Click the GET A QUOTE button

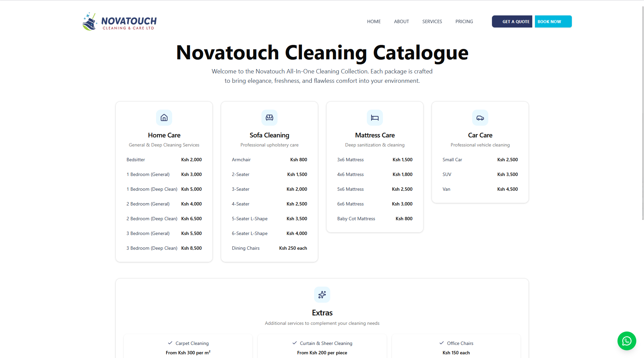click(x=512, y=21)
